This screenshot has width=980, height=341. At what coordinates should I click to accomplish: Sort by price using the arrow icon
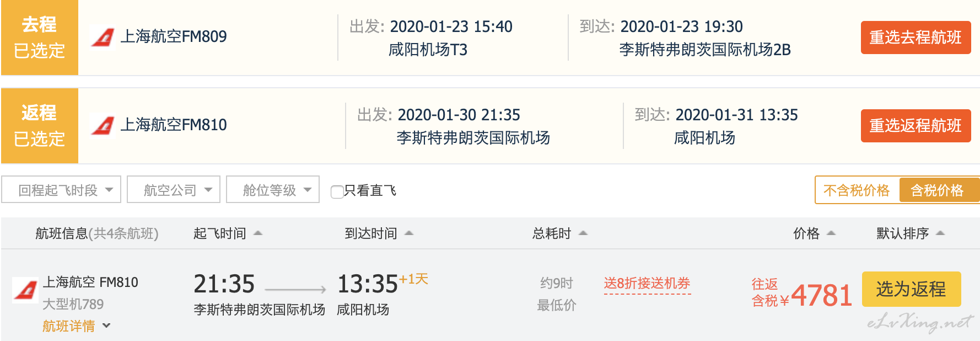831,233
